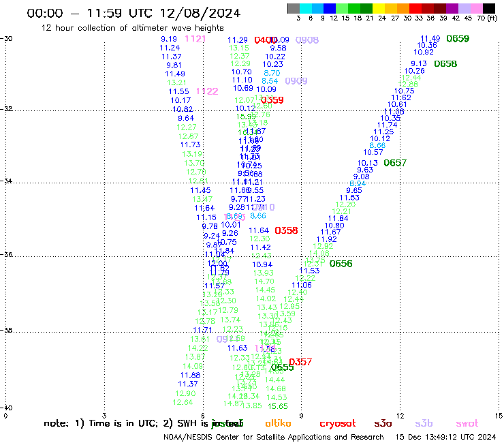
Task: Click the green time stamp 0657
Action: click(x=395, y=163)
